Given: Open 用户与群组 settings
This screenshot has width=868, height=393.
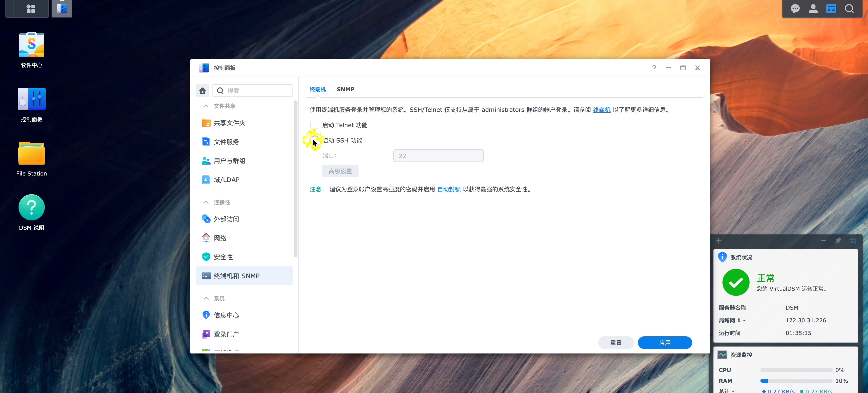Looking at the screenshot, I should pyautogui.click(x=244, y=161).
